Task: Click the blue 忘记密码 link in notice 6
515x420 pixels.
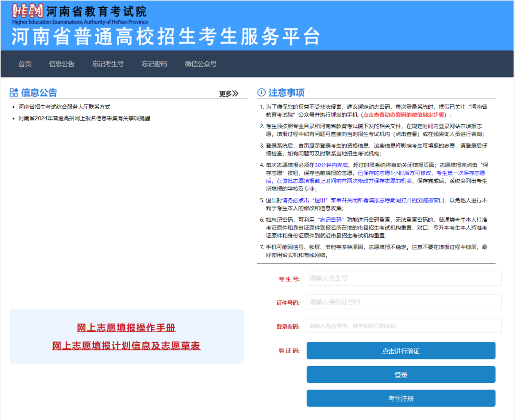Action: (331, 220)
